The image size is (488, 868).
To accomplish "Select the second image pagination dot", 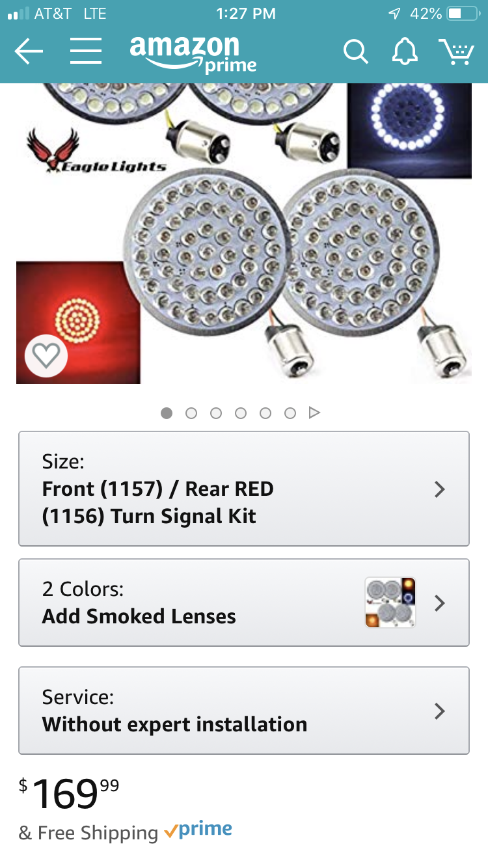I will click(191, 413).
